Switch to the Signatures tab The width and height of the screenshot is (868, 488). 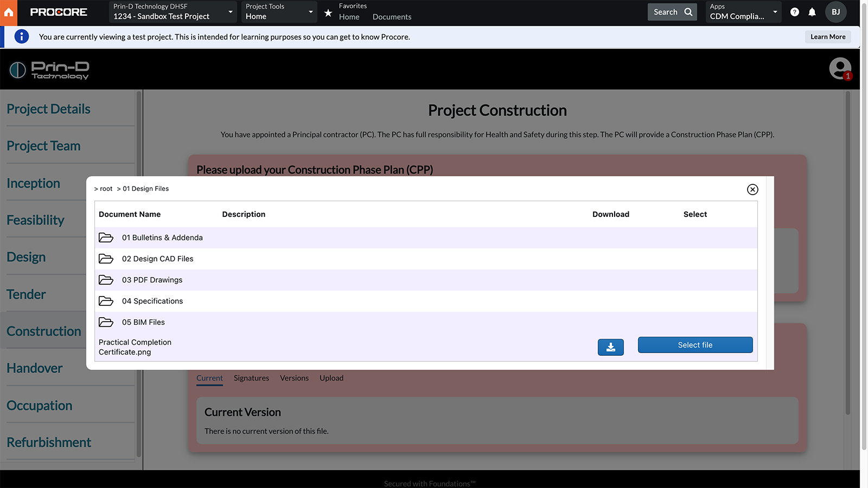pos(251,378)
